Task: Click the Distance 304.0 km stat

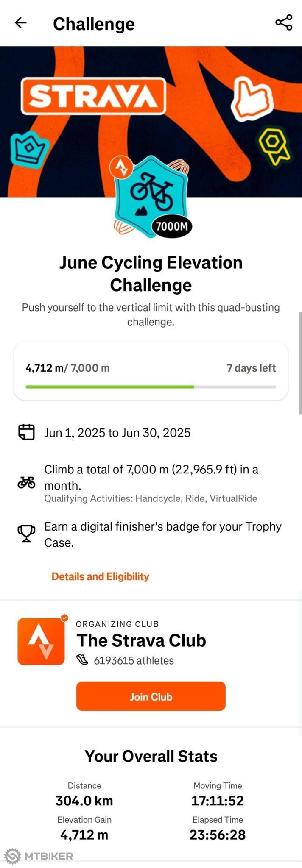Action: 84,795
